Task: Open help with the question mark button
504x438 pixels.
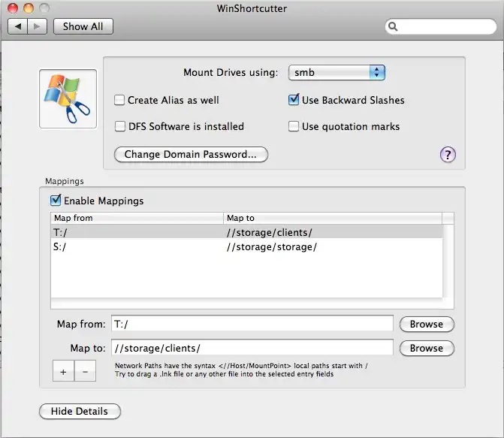Action: 448,155
